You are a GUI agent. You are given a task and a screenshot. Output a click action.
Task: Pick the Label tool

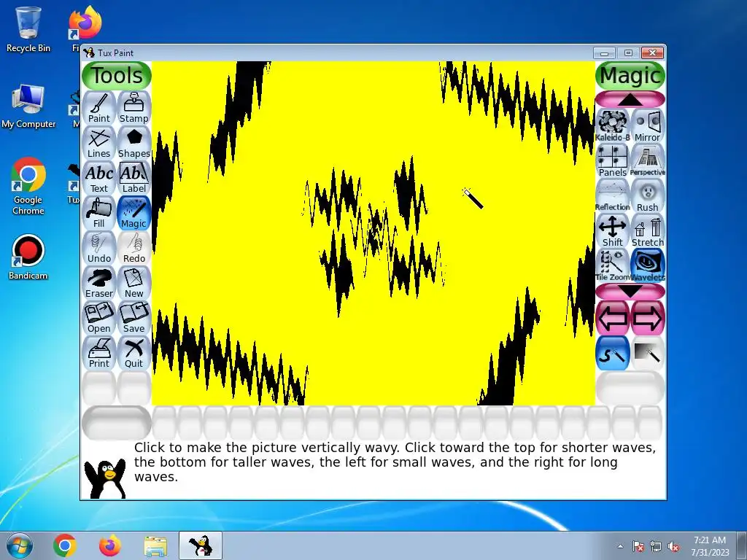click(134, 178)
